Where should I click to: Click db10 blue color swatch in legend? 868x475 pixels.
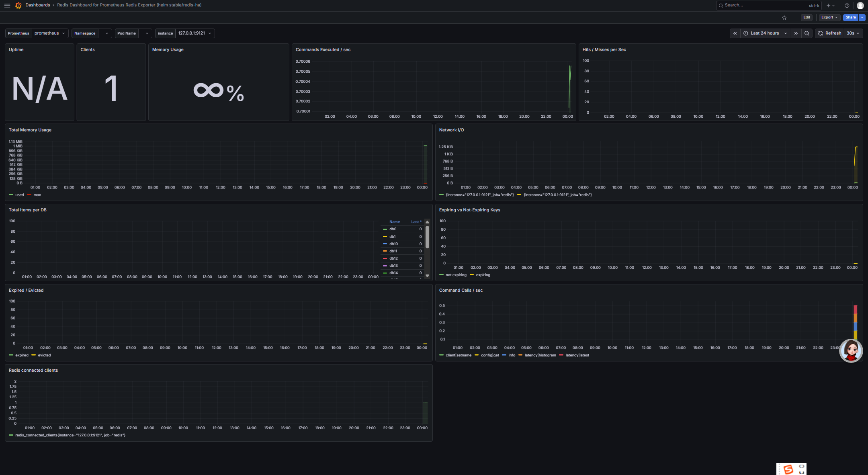pos(385,244)
